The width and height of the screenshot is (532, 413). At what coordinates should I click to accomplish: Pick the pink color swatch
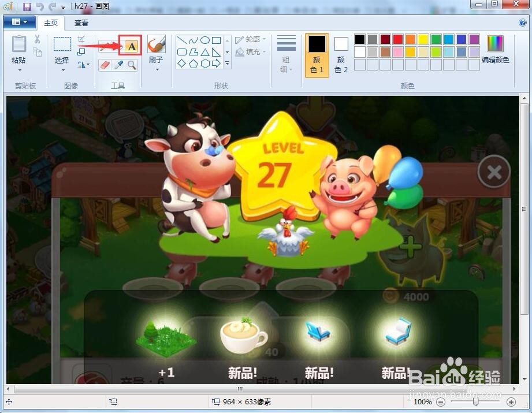(397, 52)
